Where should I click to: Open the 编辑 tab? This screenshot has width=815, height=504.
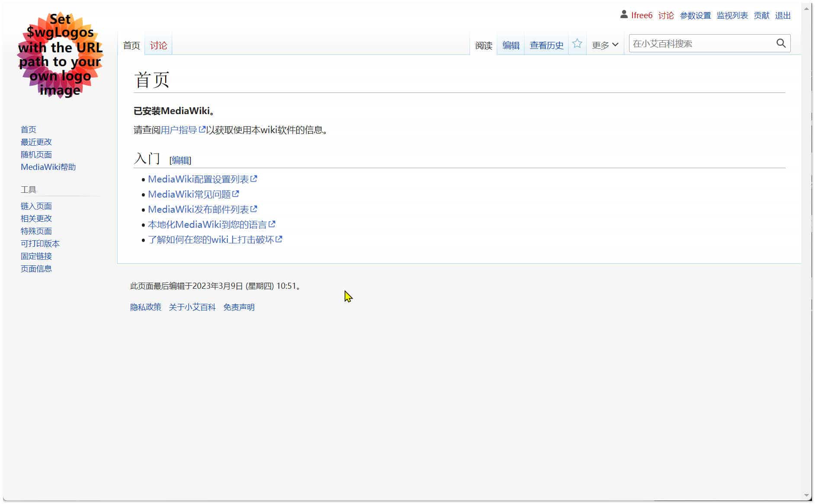coord(511,45)
